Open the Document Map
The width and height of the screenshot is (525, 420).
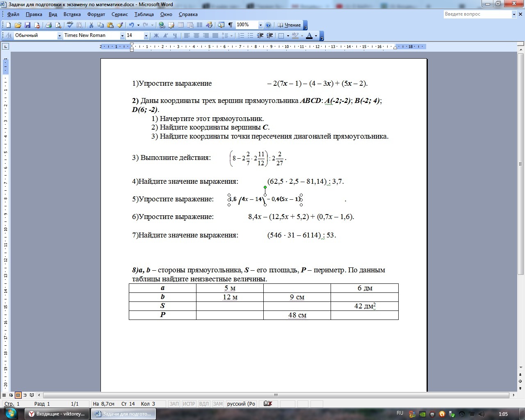coord(221,25)
